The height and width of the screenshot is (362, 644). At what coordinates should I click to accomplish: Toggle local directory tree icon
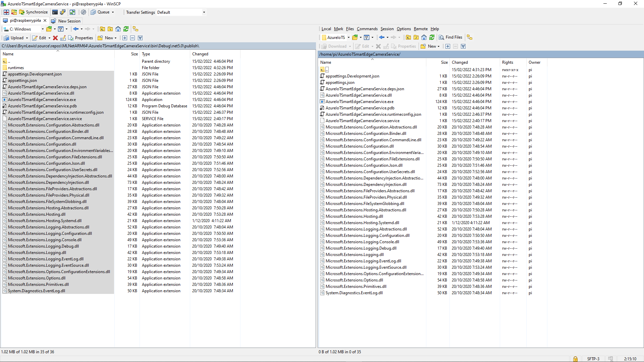(135, 29)
